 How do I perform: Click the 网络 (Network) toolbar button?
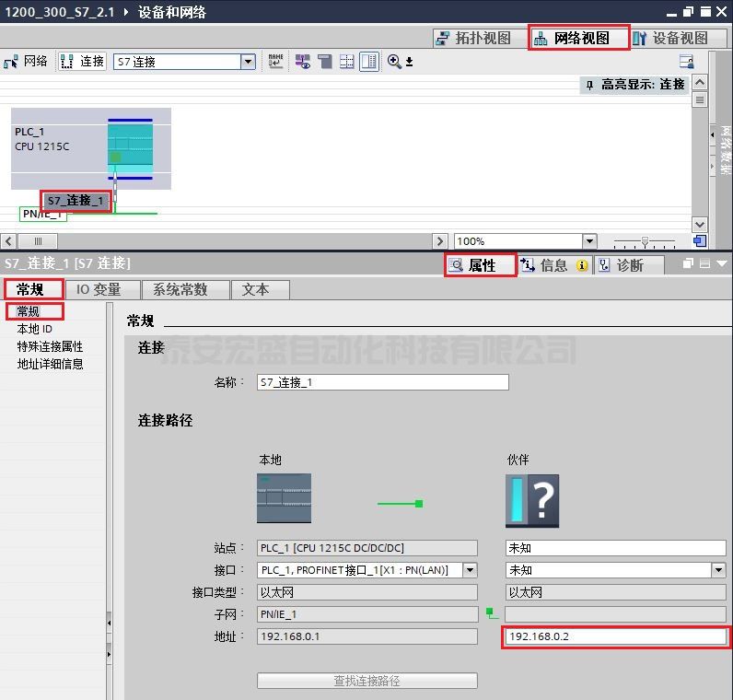pyautogui.click(x=26, y=62)
